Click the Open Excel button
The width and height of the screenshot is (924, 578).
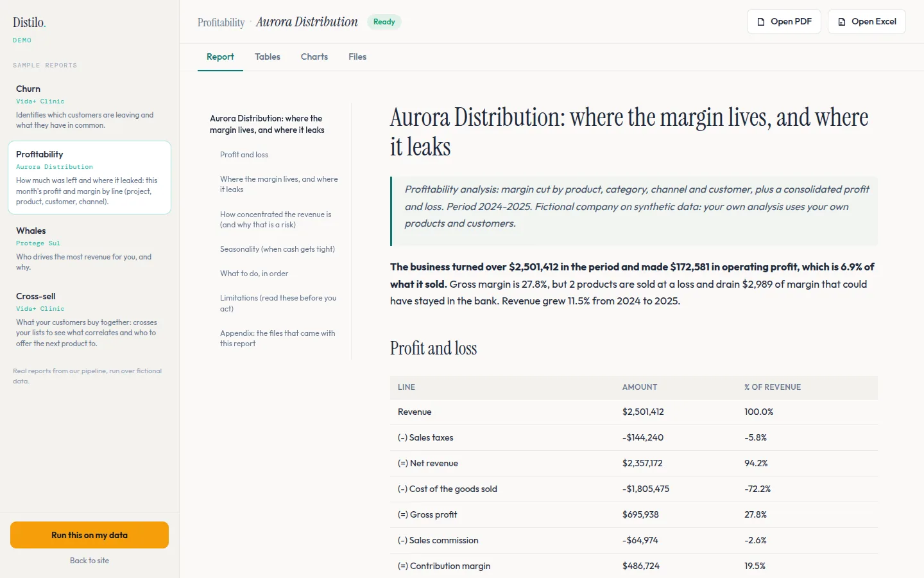[867, 22]
